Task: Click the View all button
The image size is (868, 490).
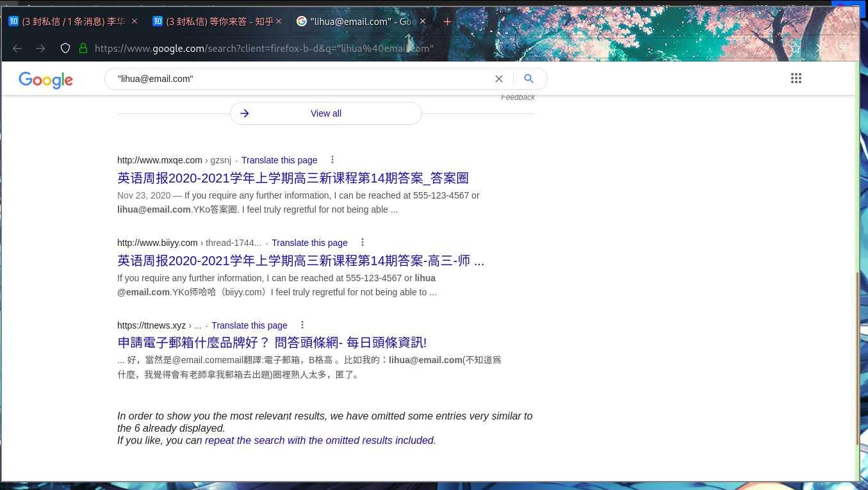Action: point(326,113)
